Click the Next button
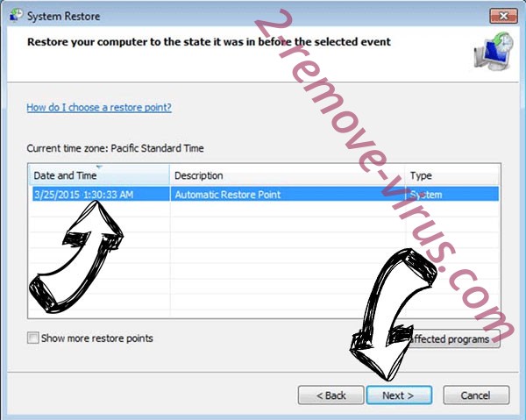The image size is (526, 420). [399, 395]
